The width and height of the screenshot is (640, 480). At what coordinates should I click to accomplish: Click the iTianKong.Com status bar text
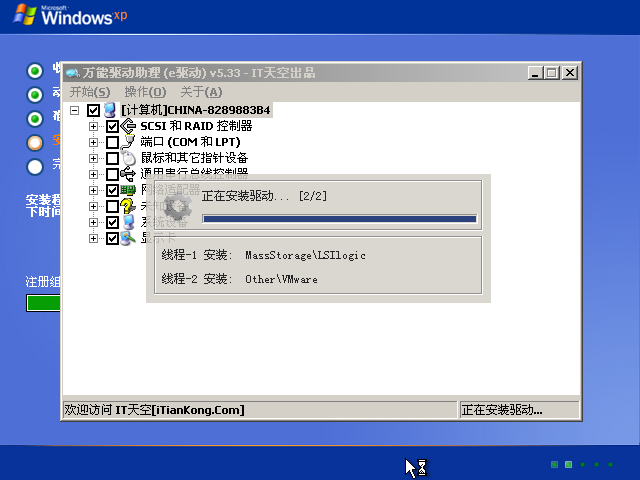(x=154, y=409)
